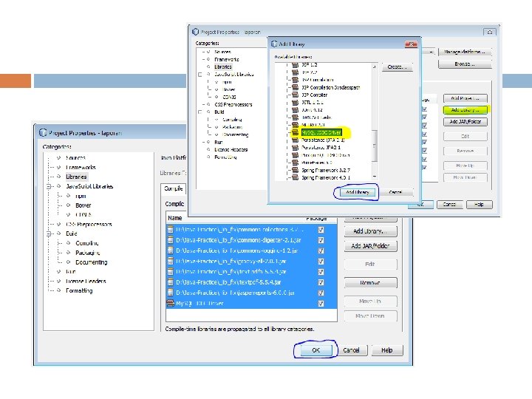The image size is (532, 399).
Task: Select License Headers in window behind Add Library
Action: (x=231, y=149)
